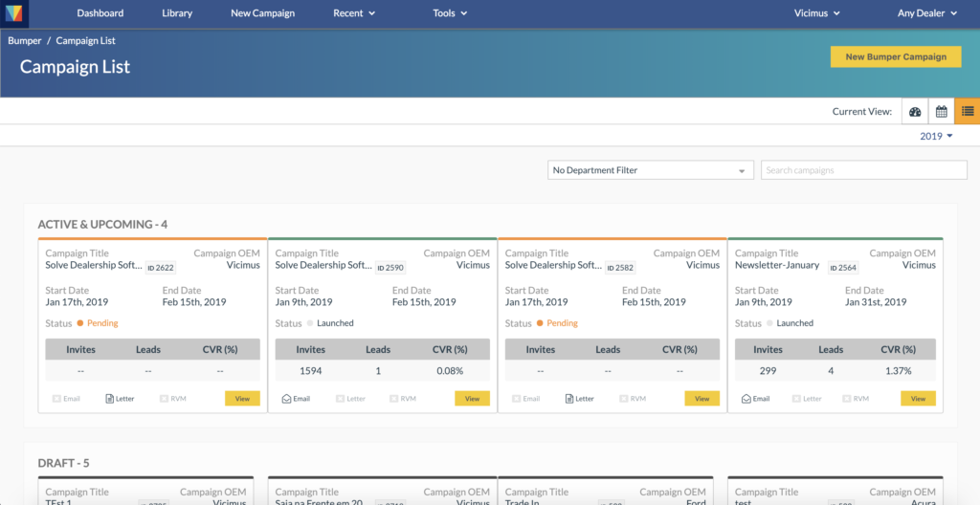Click the New Bumper Campaign button
Viewport: 980px width, 505px height.
point(896,56)
